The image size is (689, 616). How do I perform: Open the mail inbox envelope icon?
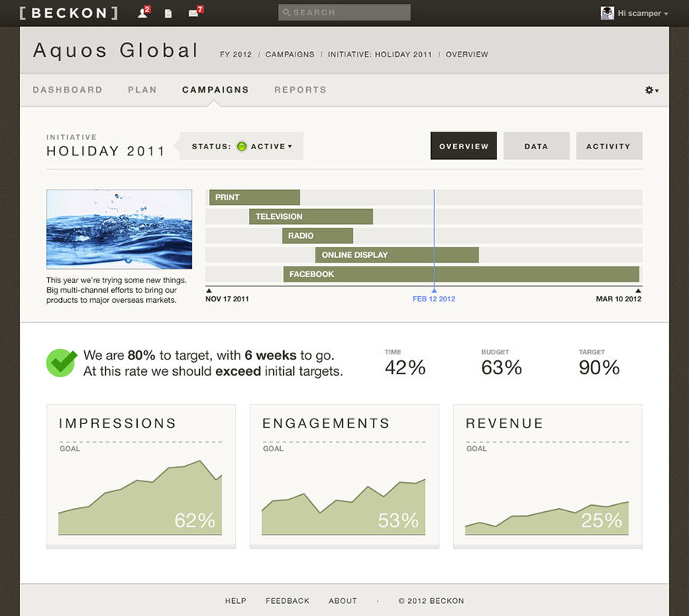195,12
